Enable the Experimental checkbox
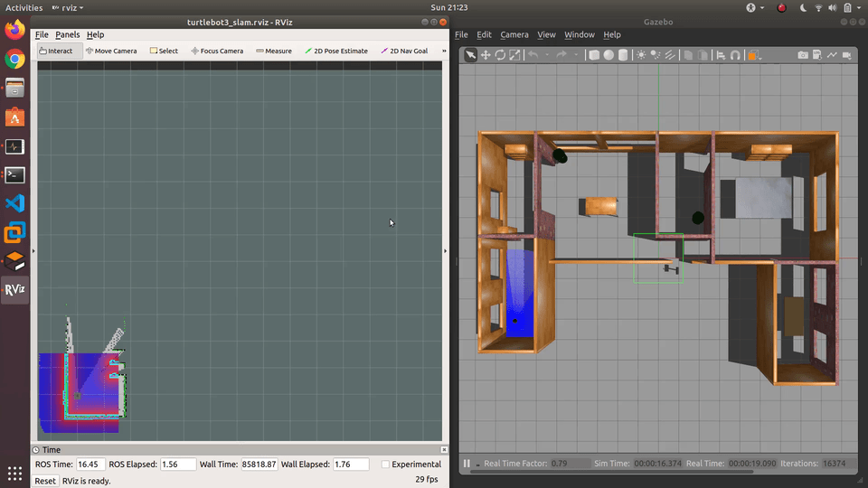Screen dimensions: 868x488 pyautogui.click(x=386, y=465)
